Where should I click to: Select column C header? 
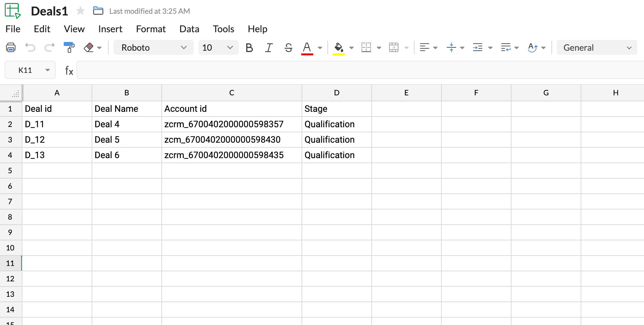pos(232,93)
